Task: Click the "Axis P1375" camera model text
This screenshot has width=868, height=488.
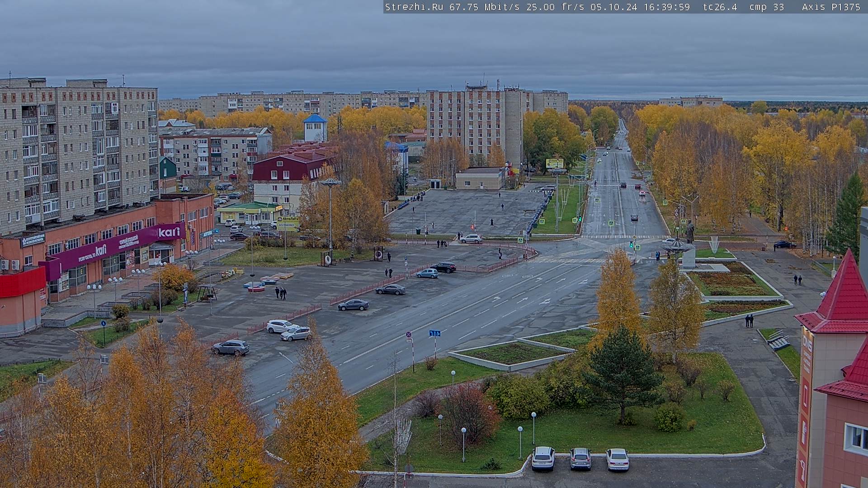Action: (x=831, y=7)
